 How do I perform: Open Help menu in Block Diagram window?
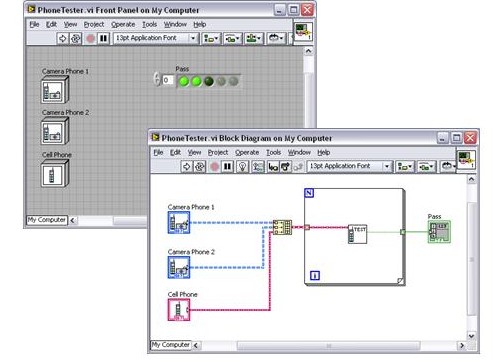[x=323, y=152]
